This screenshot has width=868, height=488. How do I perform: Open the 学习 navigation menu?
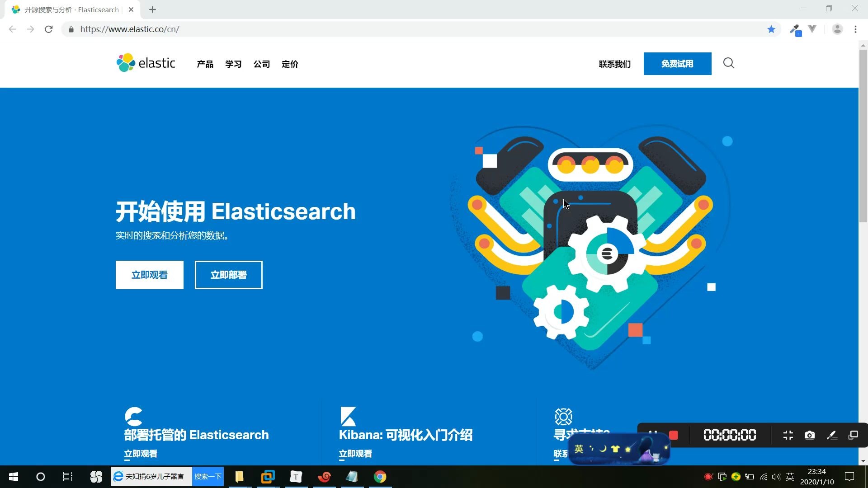(233, 64)
